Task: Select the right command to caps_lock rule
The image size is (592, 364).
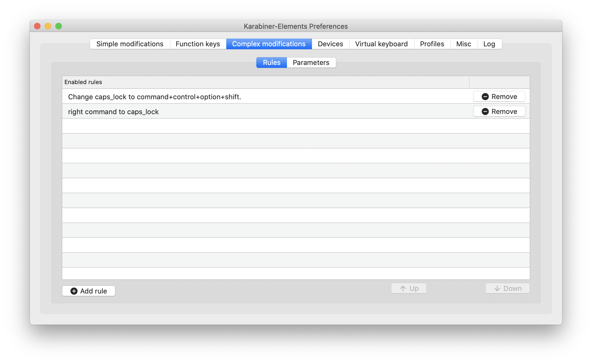Action: tap(113, 112)
